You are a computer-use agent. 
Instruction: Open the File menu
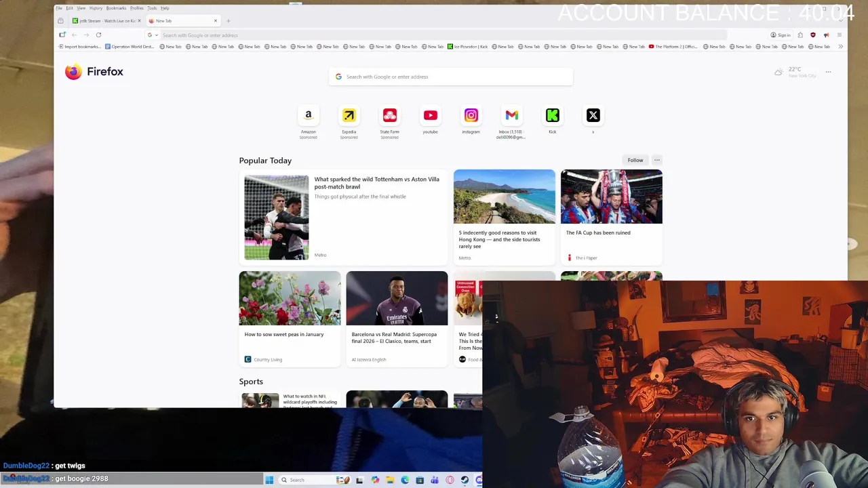(59, 8)
